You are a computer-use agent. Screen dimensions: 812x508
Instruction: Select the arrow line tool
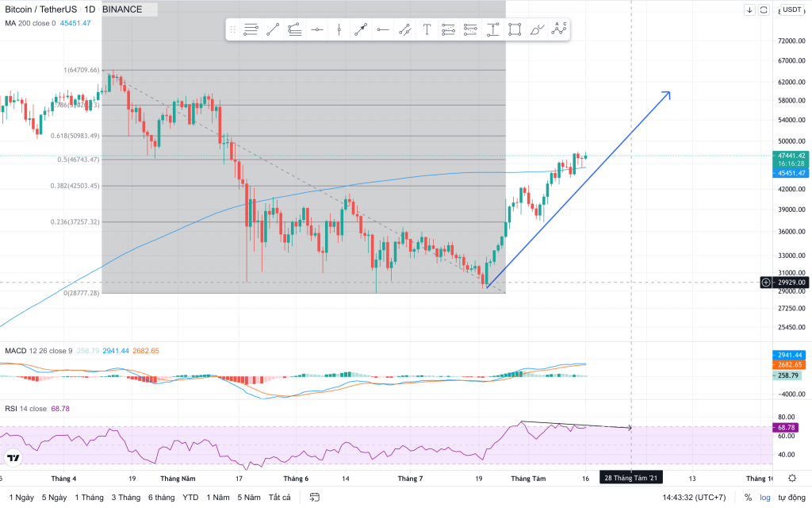pos(361,30)
